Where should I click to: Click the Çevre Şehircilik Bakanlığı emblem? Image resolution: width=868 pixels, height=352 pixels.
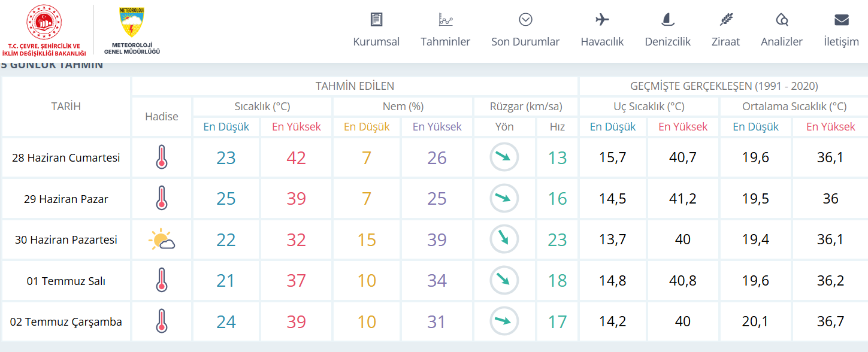pyautogui.click(x=44, y=23)
